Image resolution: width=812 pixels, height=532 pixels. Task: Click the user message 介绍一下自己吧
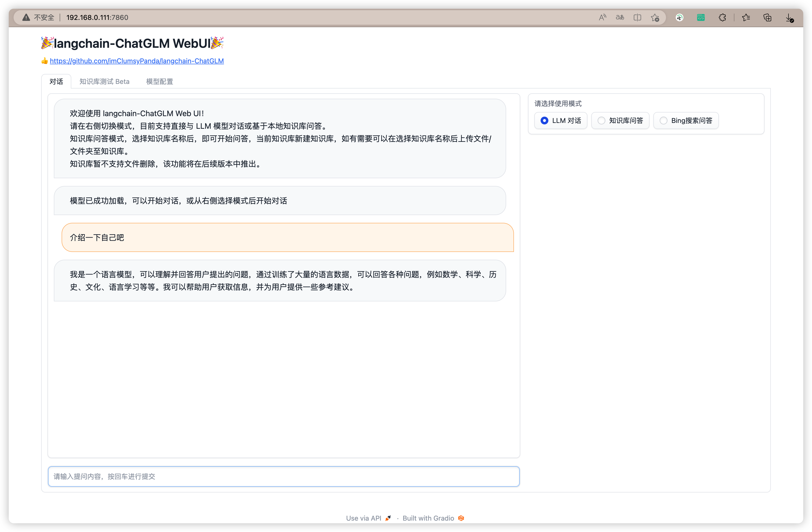[288, 237]
